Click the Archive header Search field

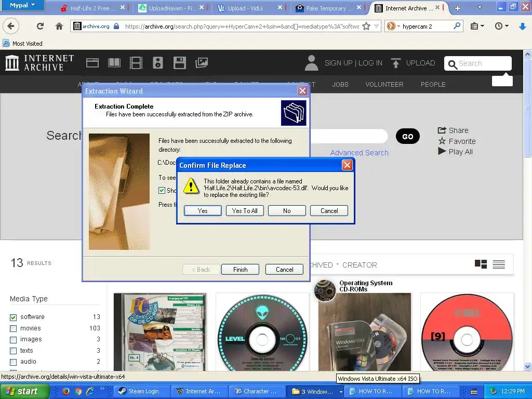478,63
